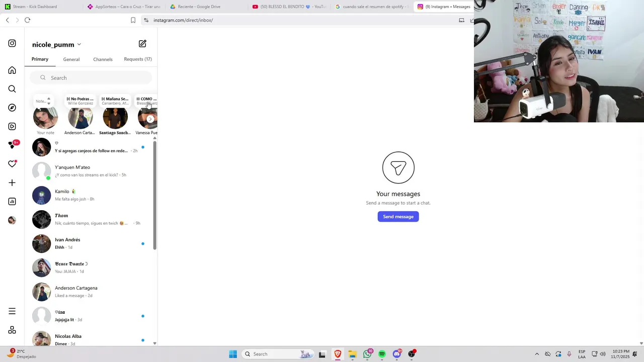
Task: Switch to the BLESSD EL BENDITO YouTube tab
Action: 289,7
